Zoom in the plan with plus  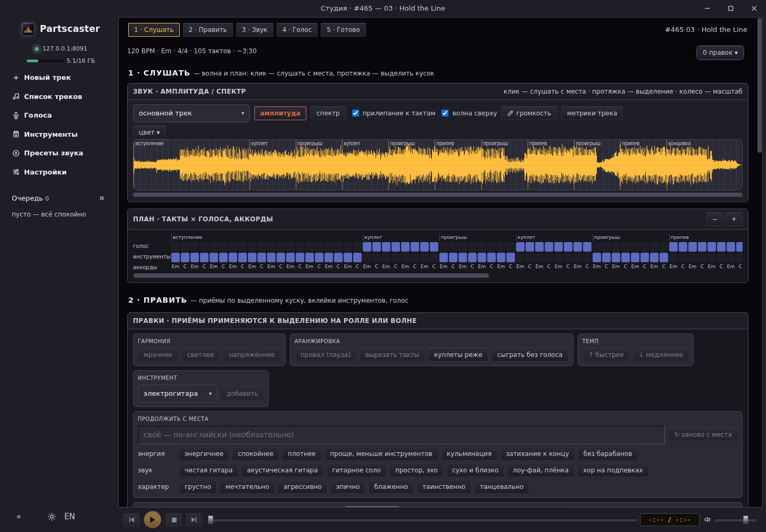pos(734,219)
